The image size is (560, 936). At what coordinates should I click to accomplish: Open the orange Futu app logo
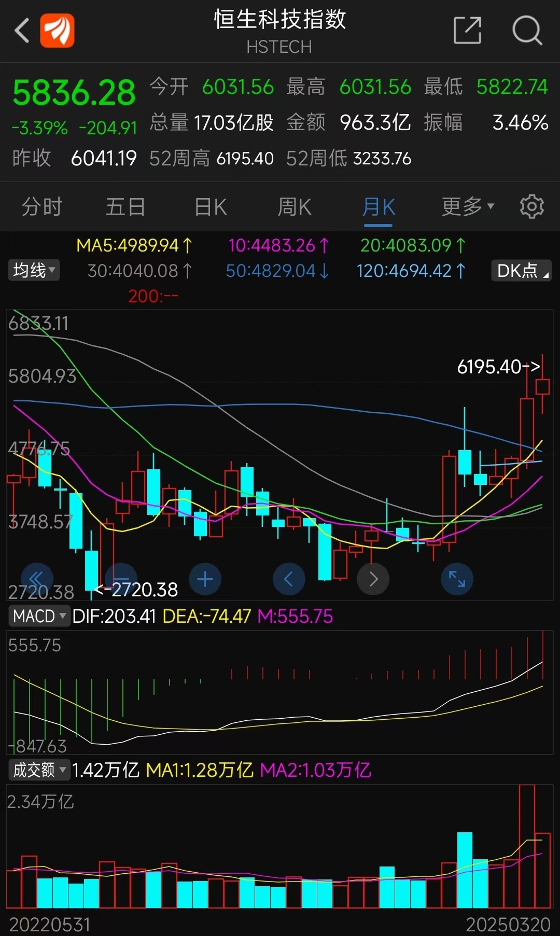point(57,31)
